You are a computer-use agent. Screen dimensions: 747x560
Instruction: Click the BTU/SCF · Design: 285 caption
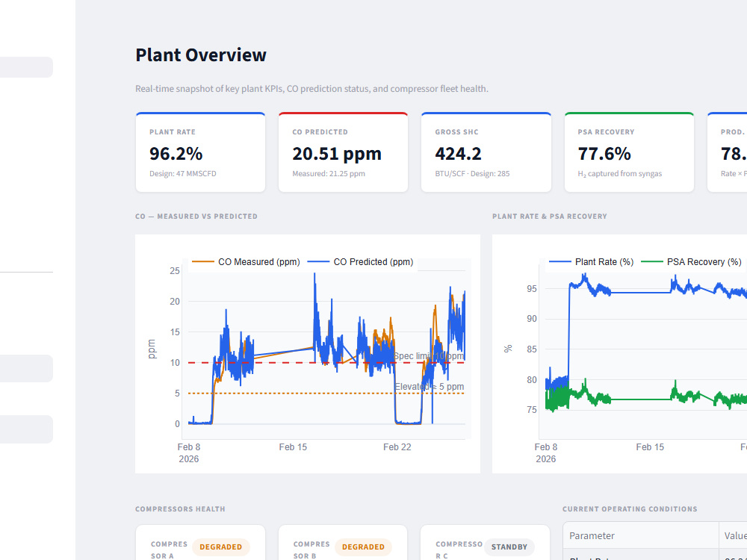tap(472, 174)
